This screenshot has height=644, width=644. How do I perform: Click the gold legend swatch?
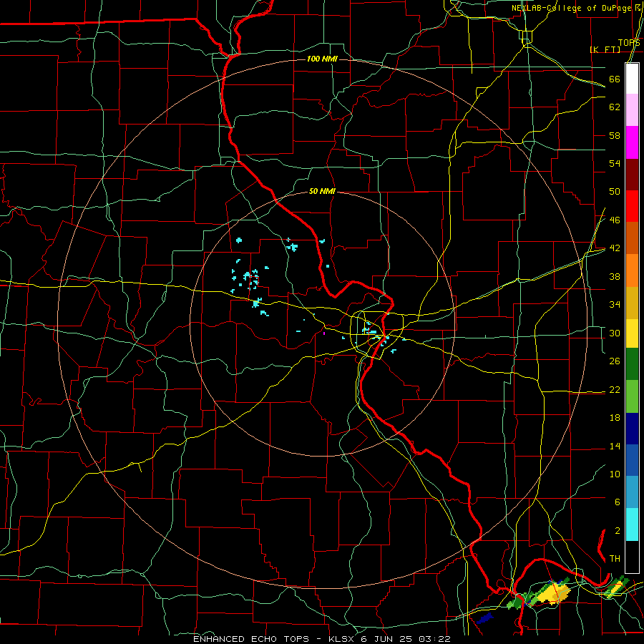[x=632, y=303]
